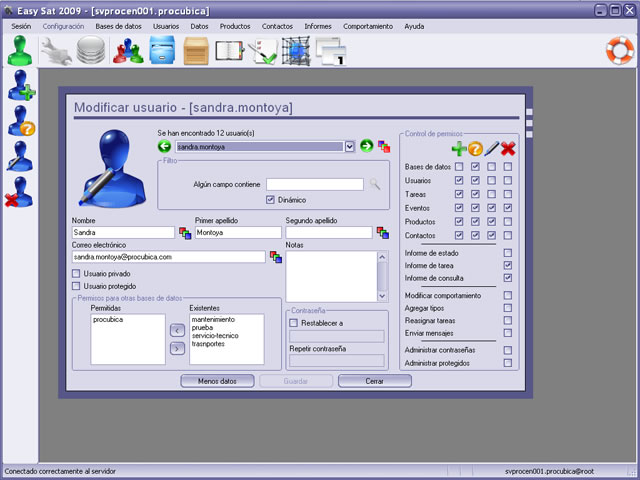The height and width of the screenshot is (480, 640).
Task: Enable the Agregar tipos checkbox
Action: tap(508, 308)
